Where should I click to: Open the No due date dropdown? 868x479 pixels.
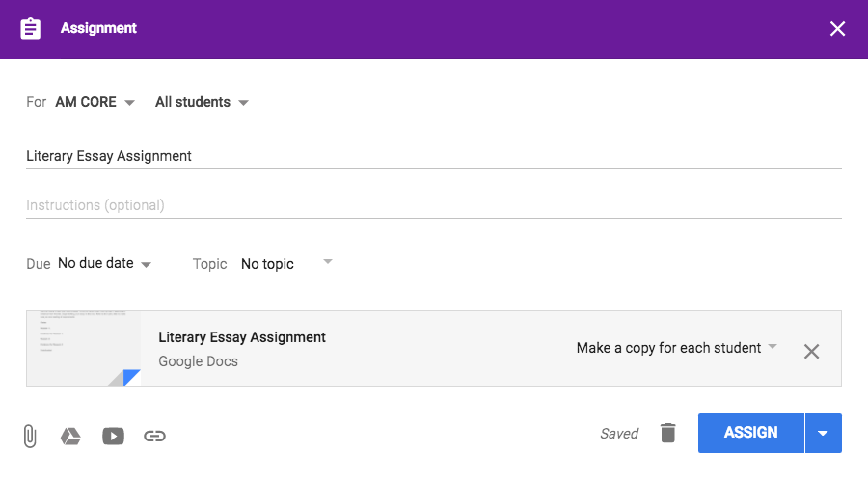tap(104, 263)
